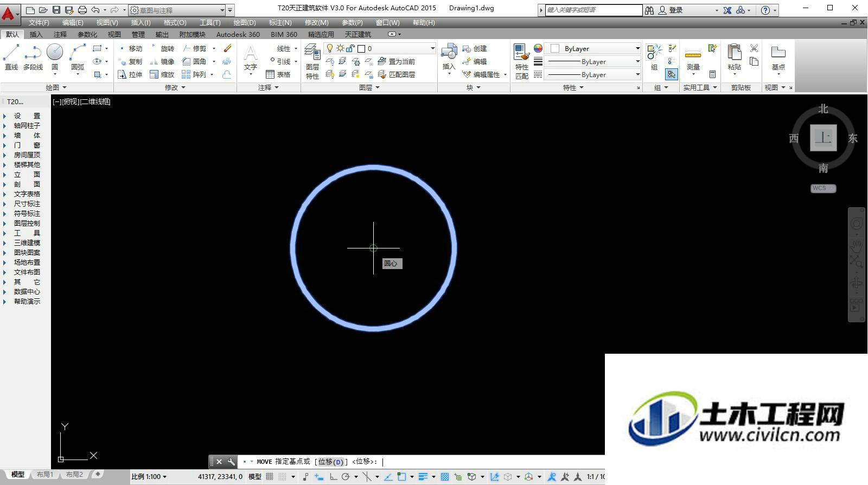868x485 pixels.
Task: Click the WCS label under the ViewCube
Action: [x=823, y=188]
